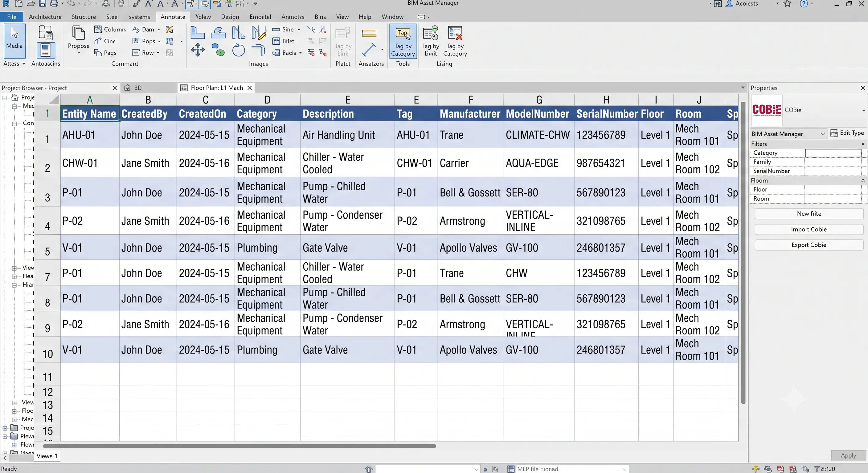Toggle the Media selection cursor tool
Image resolution: width=868 pixels, height=473 pixels.
point(14,41)
